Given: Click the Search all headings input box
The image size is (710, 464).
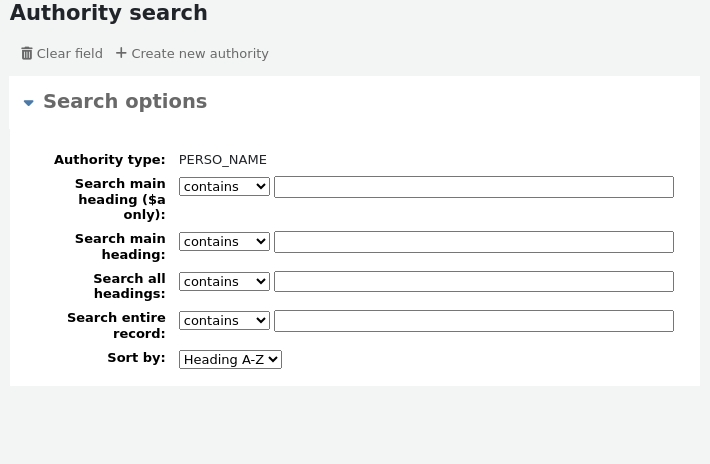Looking at the screenshot, I should point(473,282).
